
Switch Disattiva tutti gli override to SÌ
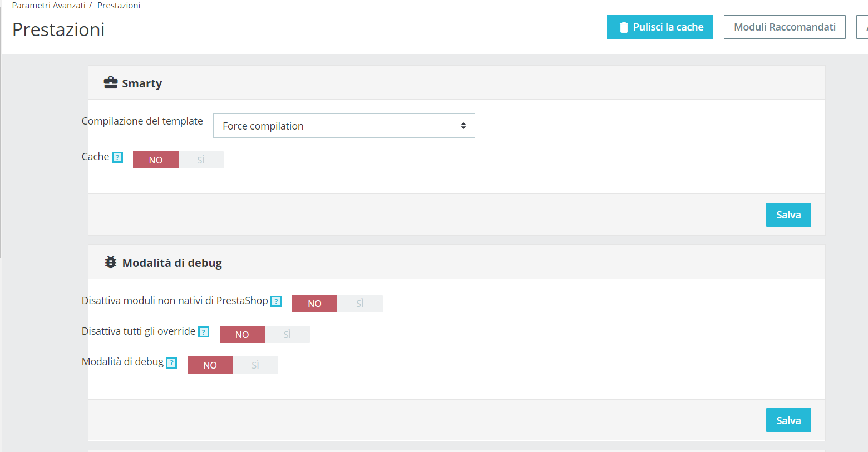(287, 335)
